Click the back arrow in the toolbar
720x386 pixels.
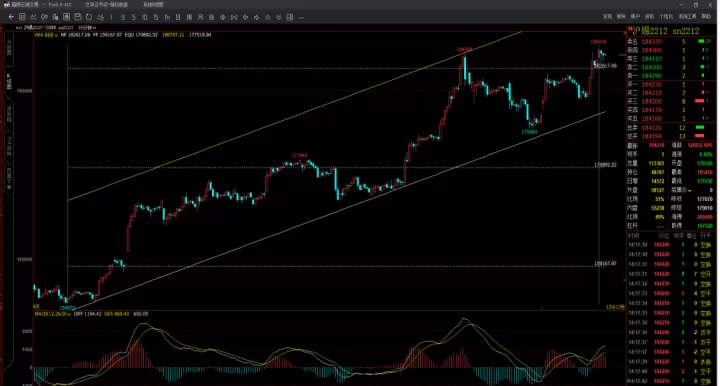[11, 17]
